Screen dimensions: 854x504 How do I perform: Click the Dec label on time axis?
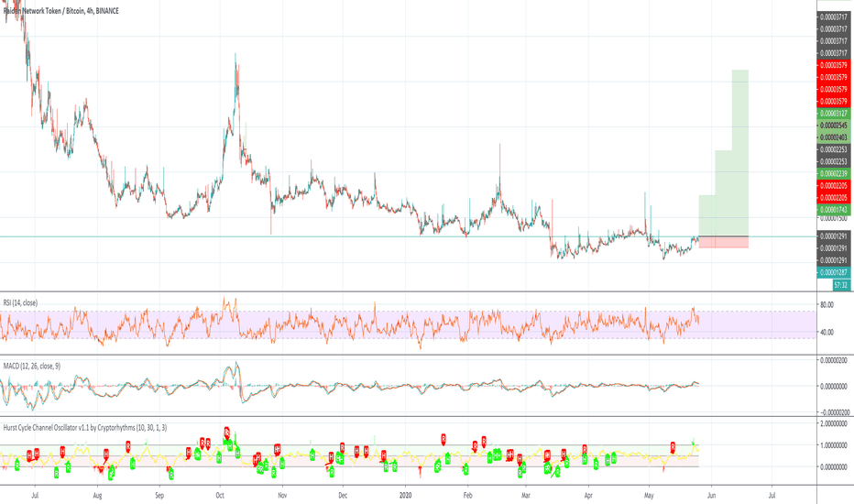click(x=343, y=495)
